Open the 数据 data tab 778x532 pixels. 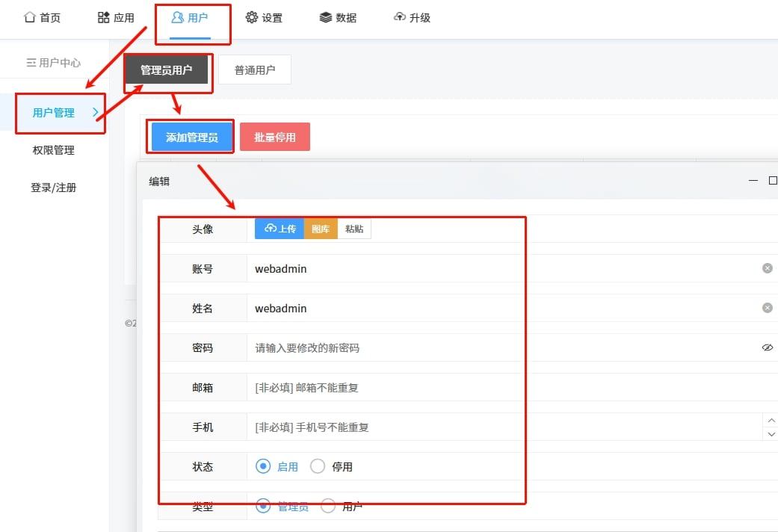338,18
